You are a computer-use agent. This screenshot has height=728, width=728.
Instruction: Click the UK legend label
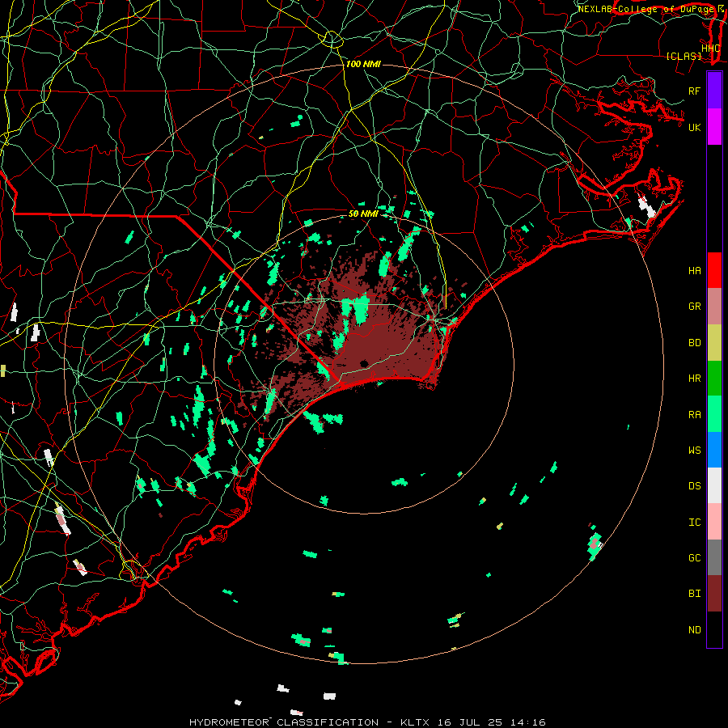pos(694,127)
